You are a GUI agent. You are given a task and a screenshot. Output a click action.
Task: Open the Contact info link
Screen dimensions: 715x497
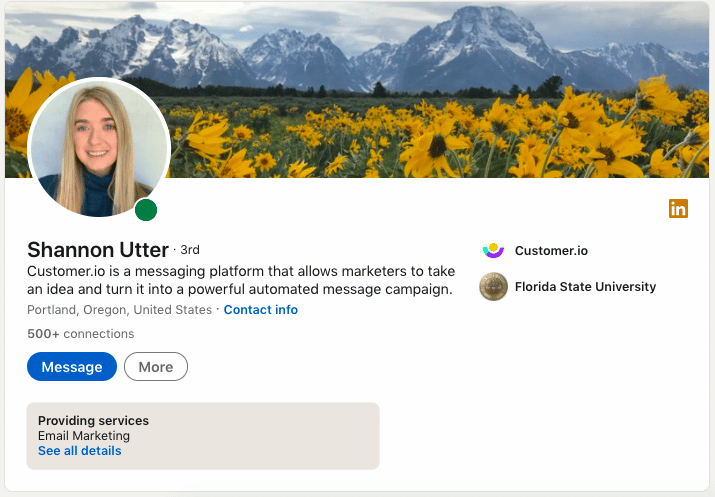(x=260, y=310)
